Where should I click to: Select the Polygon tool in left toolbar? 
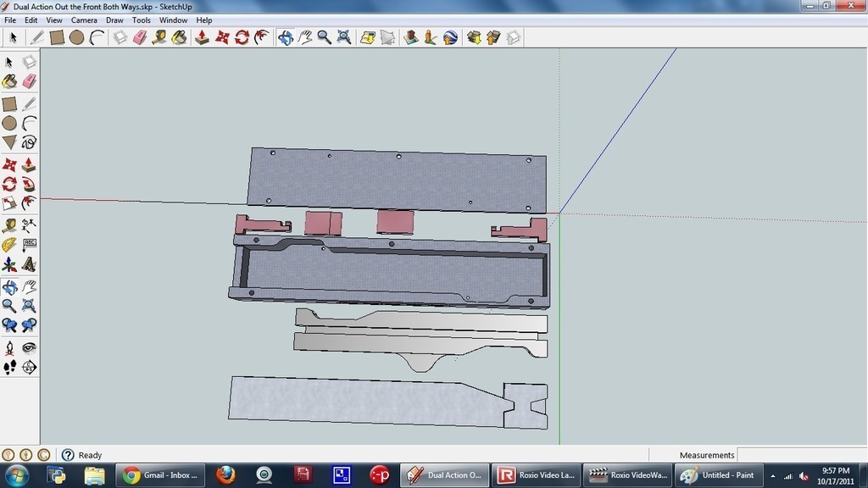[9, 142]
